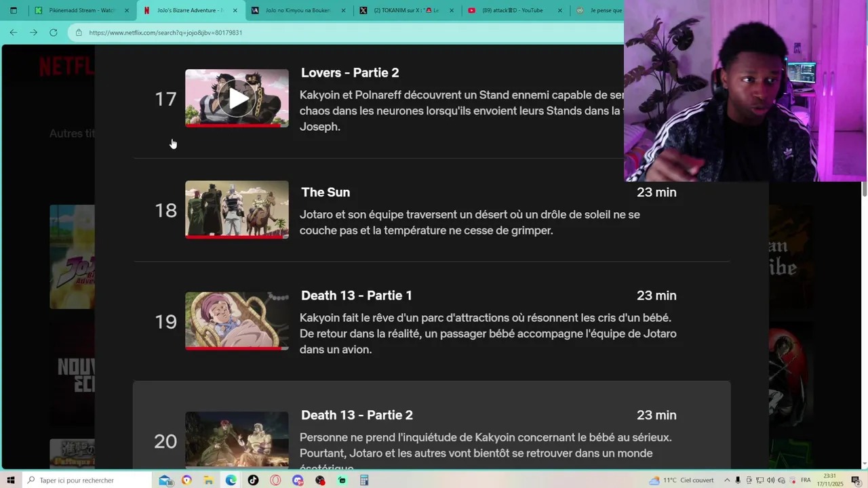The image size is (868, 488).
Task: Go forward in browser history
Action: 33,32
